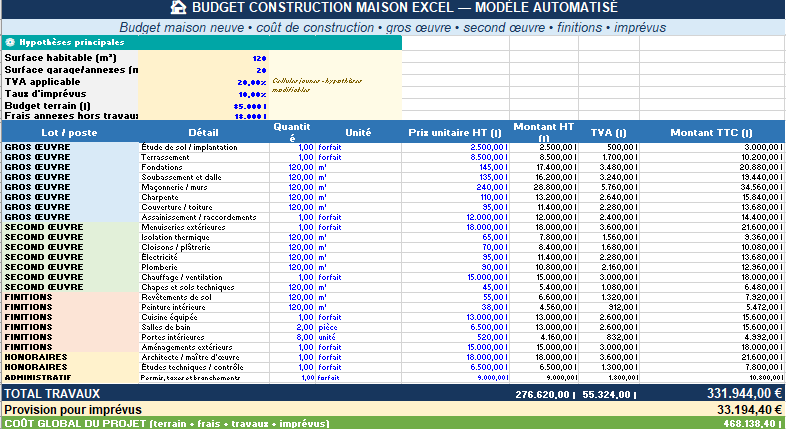
Task: Click the total Montant HT 276.620,00
Action: pyautogui.click(x=545, y=395)
